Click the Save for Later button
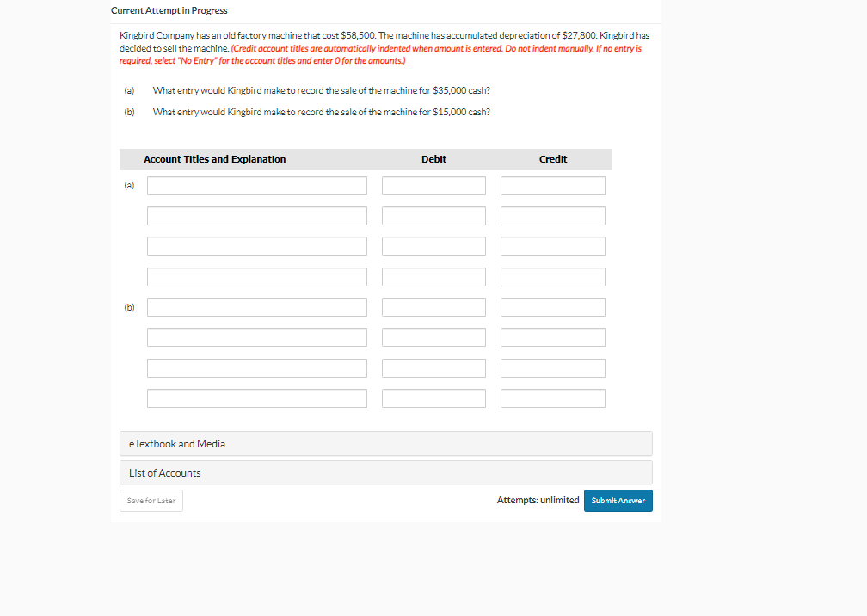The height and width of the screenshot is (616, 867). point(151,501)
